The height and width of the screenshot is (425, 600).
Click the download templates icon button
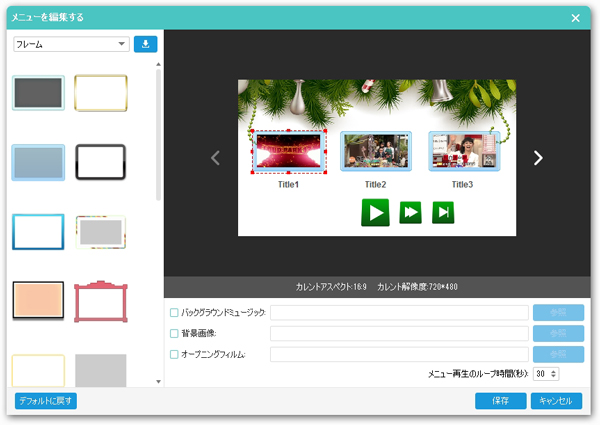pyautogui.click(x=147, y=44)
